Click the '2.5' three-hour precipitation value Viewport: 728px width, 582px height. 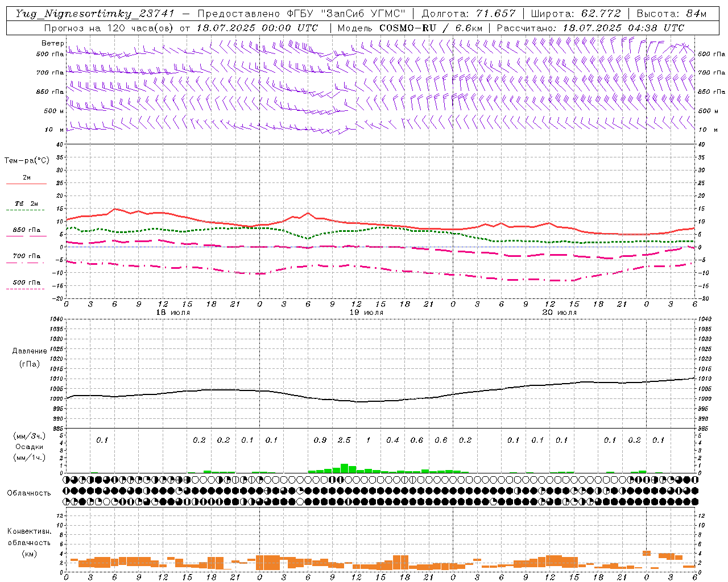[344, 440]
